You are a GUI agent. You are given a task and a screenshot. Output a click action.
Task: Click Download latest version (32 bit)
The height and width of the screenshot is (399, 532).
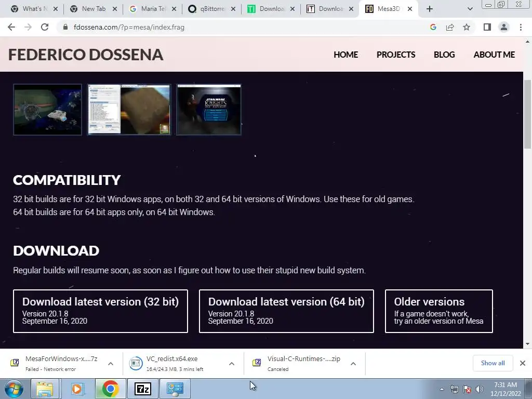click(x=100, y=311)
